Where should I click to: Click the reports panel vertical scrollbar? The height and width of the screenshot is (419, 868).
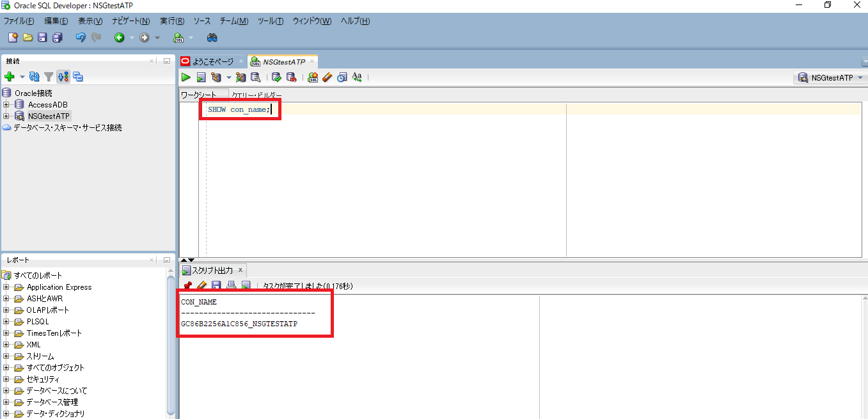[171, 345]
